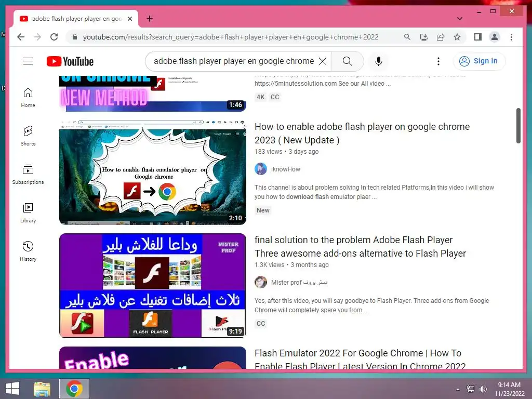Click the page vertical scrollbar thumb
This screenshot has height=399, width=532.
(x=518, y=126)
